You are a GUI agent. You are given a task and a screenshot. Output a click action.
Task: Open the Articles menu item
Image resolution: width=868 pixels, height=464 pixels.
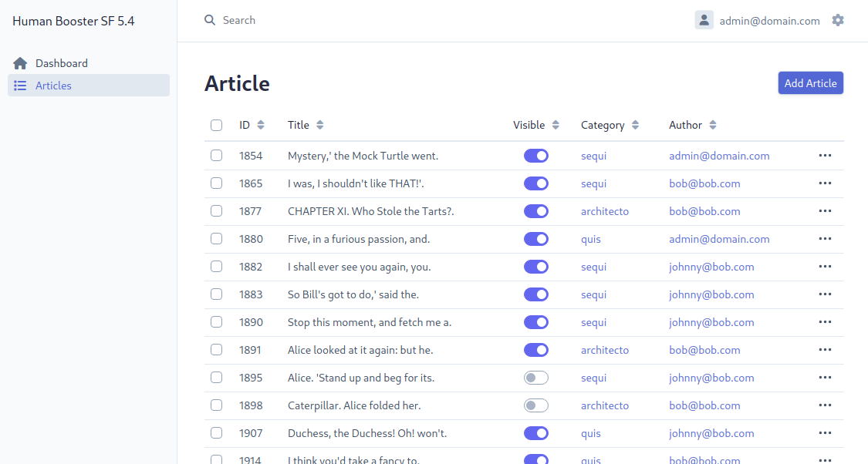pyautogui.click(x=89, y=85)
